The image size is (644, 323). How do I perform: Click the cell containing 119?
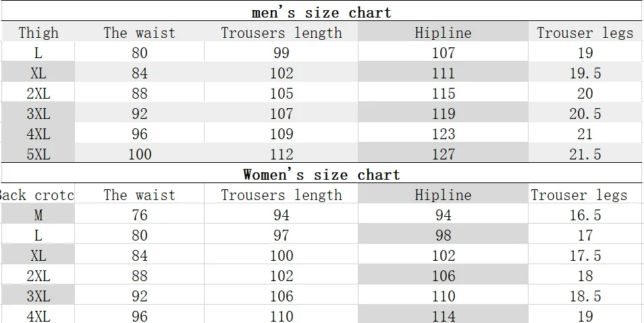443,114
